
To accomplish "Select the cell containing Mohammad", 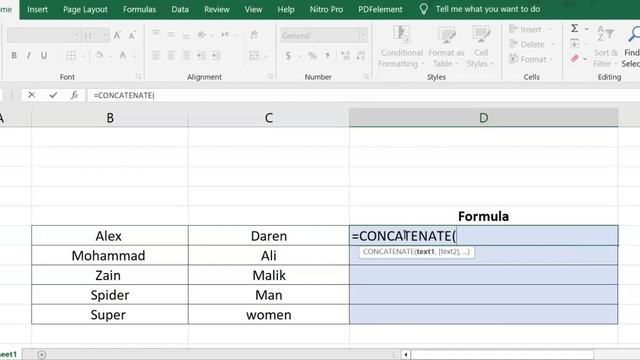I will point(110,256).
